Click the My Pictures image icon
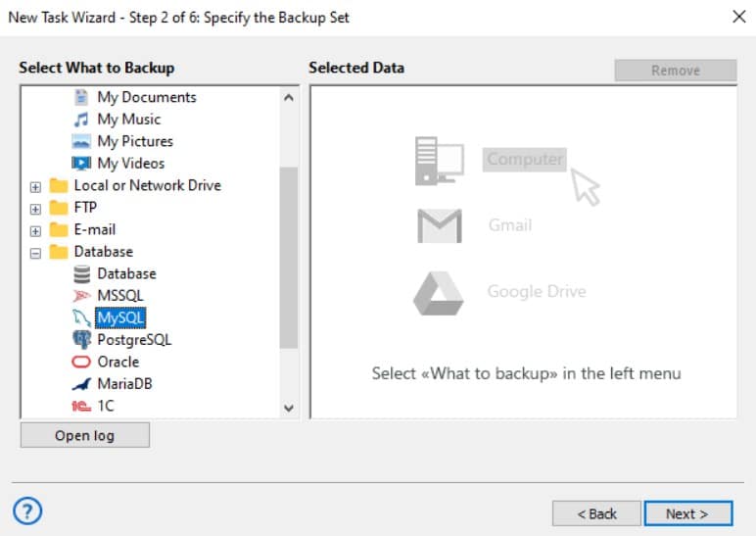Screen dimensions: 756x536 tap(81, 141)
